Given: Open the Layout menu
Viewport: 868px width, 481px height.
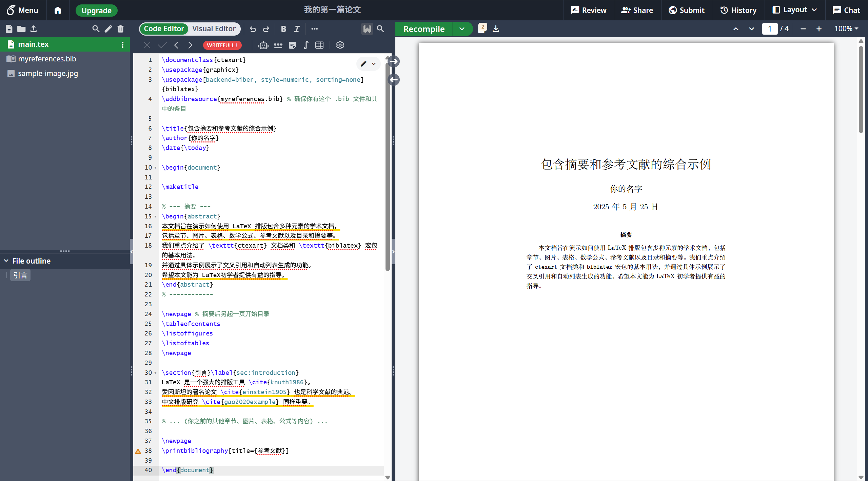Looking at the screenshot, I should (794, 10).
